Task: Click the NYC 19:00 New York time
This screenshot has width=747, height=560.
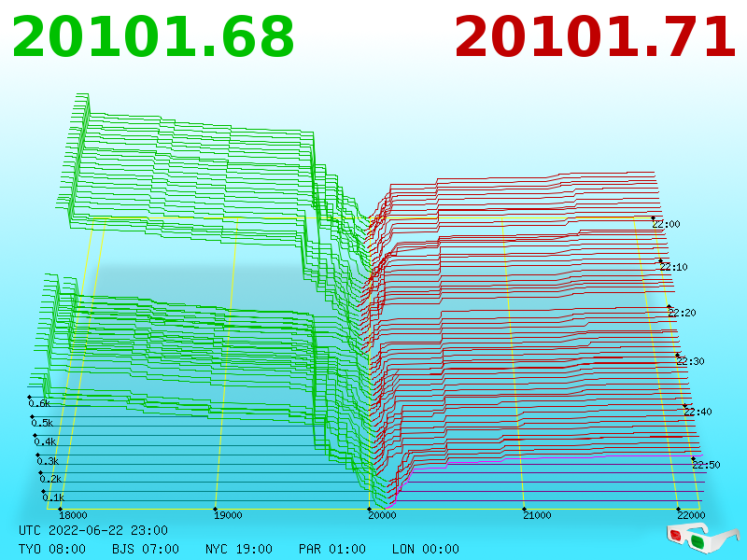Action: (x=239, y=549)
